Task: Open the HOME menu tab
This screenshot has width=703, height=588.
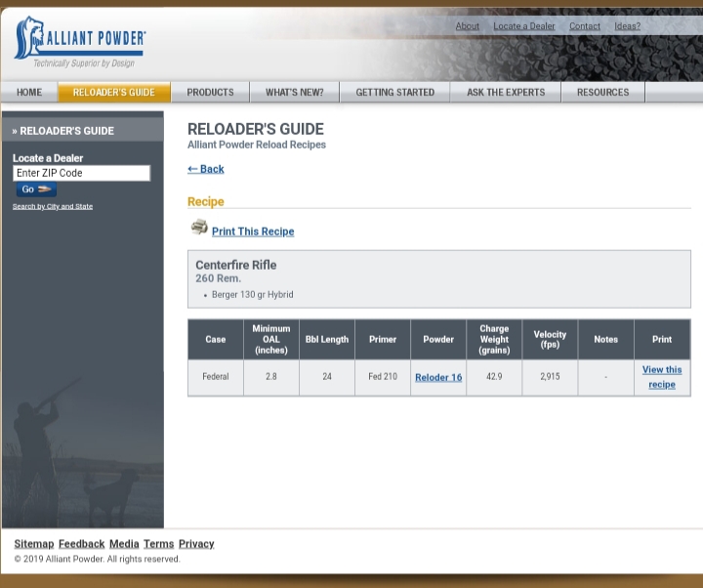Action: click(x=29, y=93)
